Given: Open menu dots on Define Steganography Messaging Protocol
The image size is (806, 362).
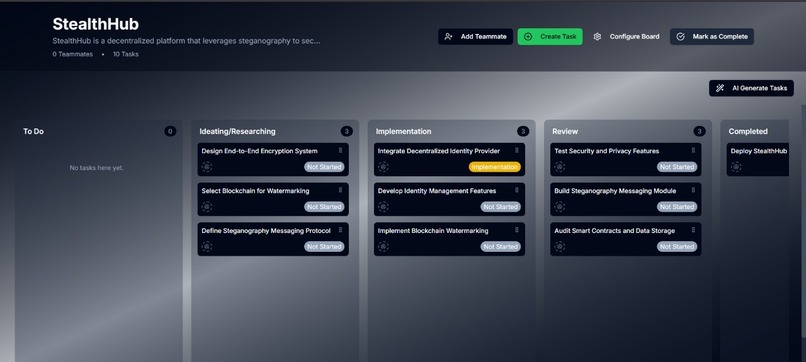Looking at the screenshot, I should tap(340, 230).
